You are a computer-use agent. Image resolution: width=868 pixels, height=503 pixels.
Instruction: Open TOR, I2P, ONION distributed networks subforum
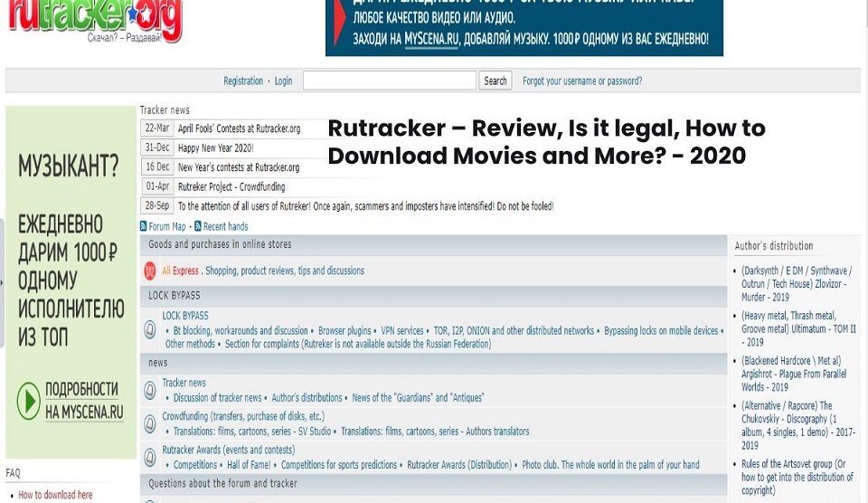coord(514,331)
